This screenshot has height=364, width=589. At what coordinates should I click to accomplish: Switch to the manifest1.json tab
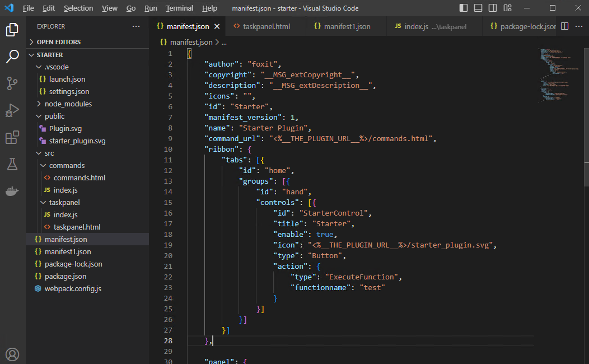click(347, 26)
